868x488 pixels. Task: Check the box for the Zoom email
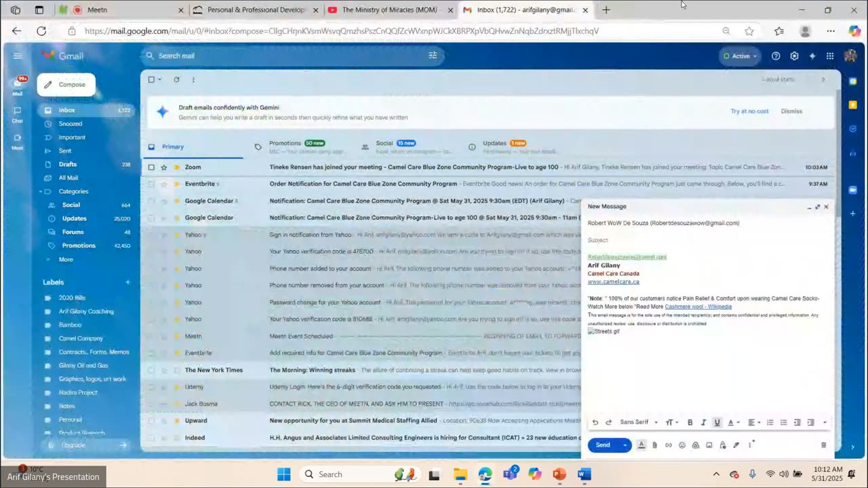pos(151,167)
